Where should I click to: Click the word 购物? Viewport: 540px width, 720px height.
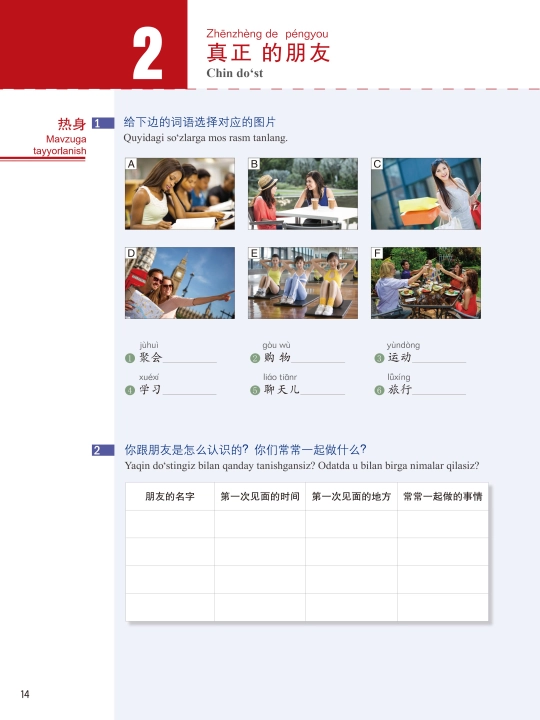(x=277, y=358)
